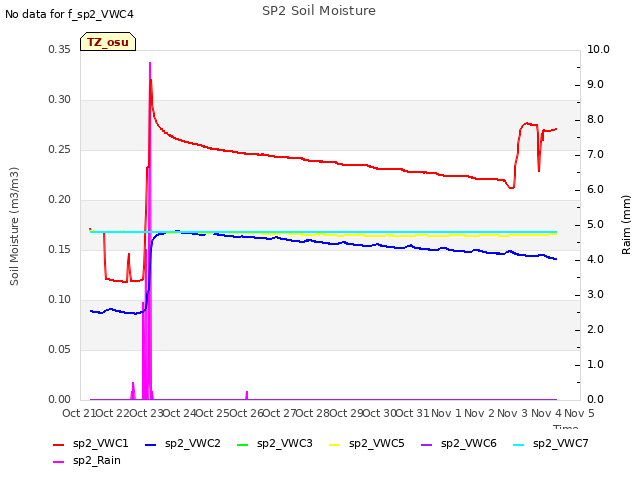Click the Raim (mm) right axis label
Screen dimensions: 640x480
click(x=626, y=225)
